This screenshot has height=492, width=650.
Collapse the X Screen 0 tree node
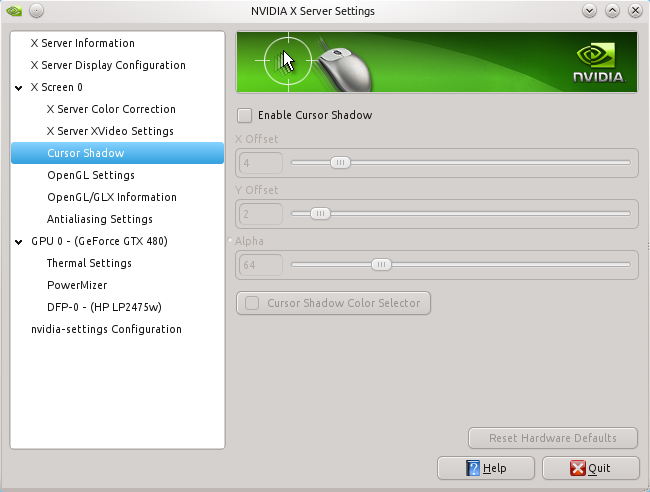(19, 88)
